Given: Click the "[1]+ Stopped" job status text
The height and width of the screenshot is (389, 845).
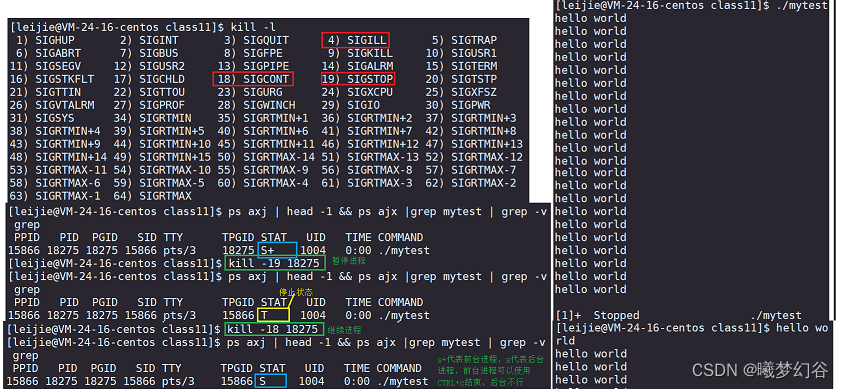Looking at the screenshot, I should click(x=597, y=315).
